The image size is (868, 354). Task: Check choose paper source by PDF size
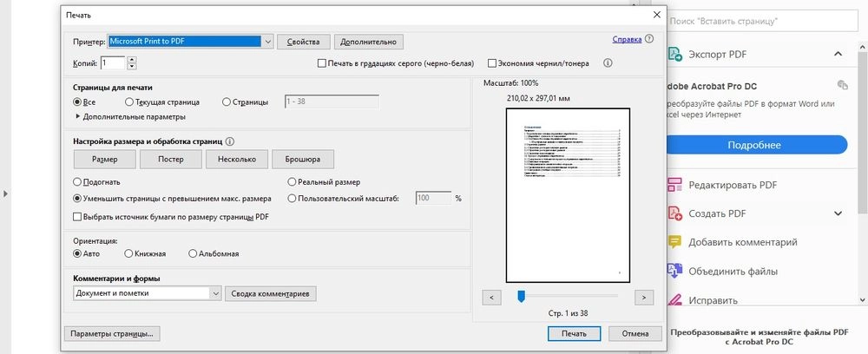[x=77, y=218]
